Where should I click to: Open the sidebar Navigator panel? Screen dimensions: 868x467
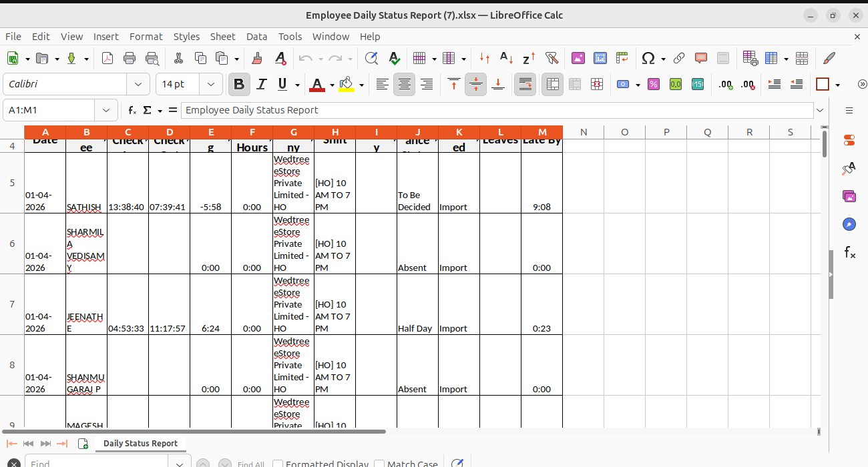(849, 224)
